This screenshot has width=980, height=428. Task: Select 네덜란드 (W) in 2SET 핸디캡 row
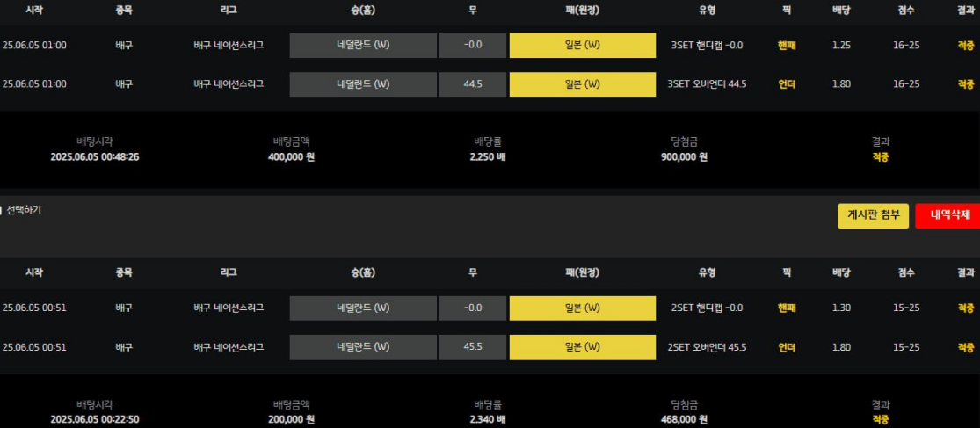click(x=363, y=308)
